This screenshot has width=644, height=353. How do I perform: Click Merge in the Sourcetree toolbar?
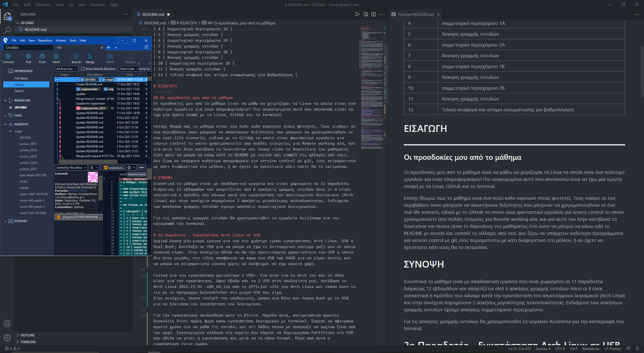click(x=90, y=58)
